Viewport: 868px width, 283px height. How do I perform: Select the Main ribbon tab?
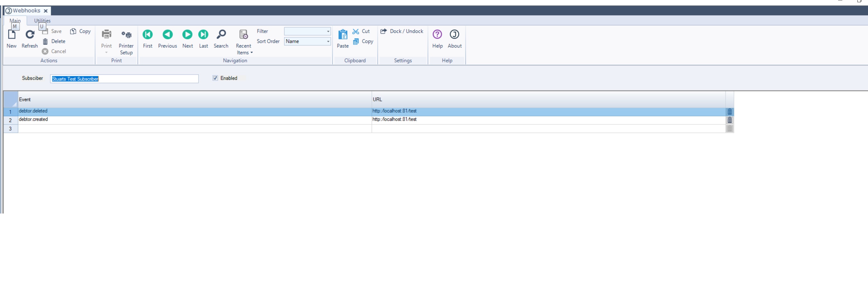15,21
